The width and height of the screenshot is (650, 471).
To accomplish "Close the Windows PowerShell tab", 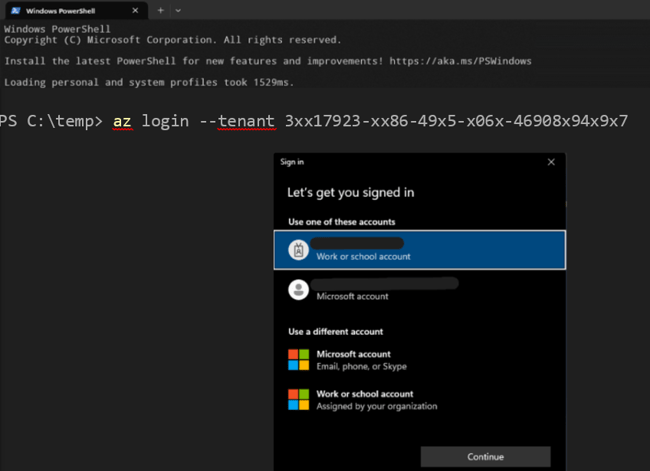I will coord(134,9).
